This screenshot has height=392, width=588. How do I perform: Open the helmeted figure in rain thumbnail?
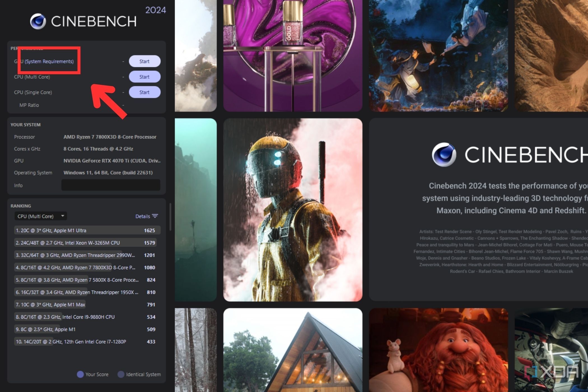pos(293,210)
